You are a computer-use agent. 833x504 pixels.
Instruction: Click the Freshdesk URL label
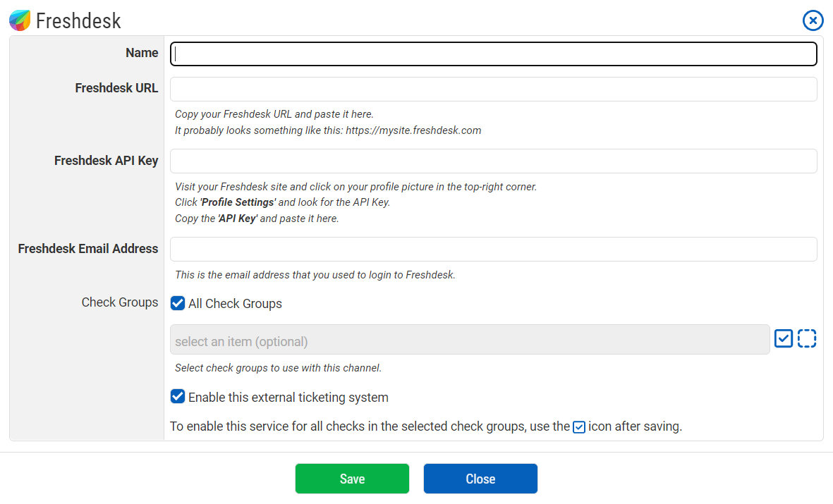pyautogui.click(x=116, y=89)
